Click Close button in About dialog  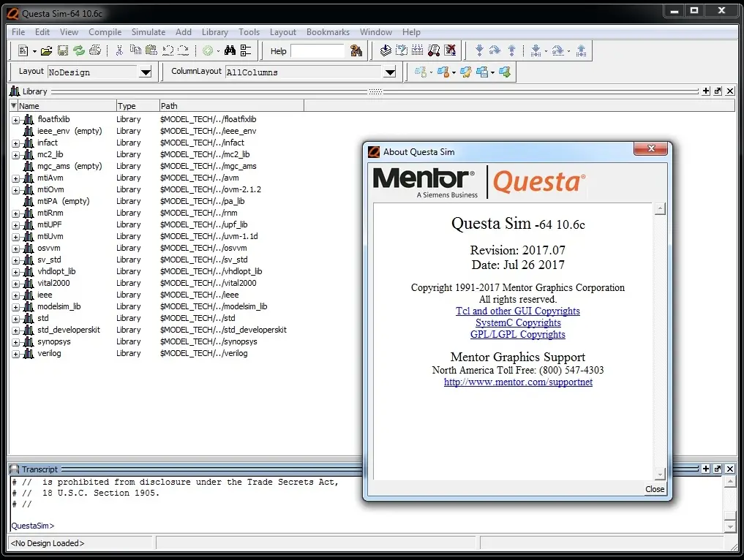pos(655,489)
